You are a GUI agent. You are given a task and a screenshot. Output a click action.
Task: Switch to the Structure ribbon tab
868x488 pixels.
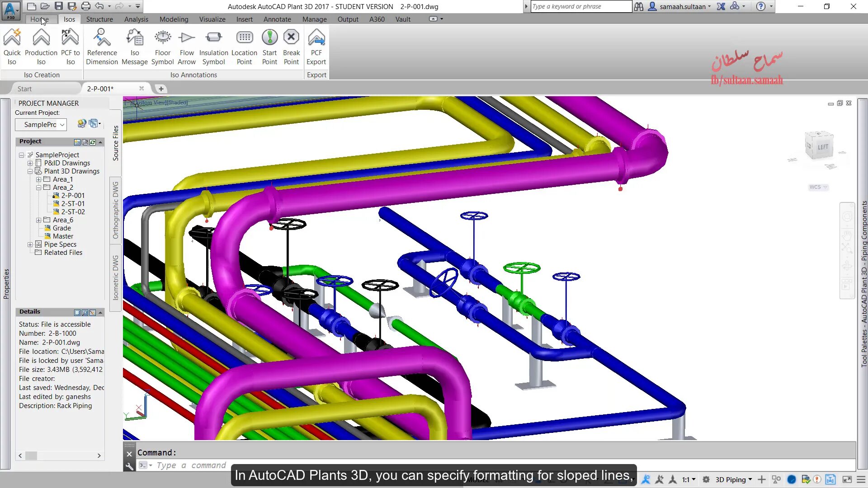[x=99, y=19]
